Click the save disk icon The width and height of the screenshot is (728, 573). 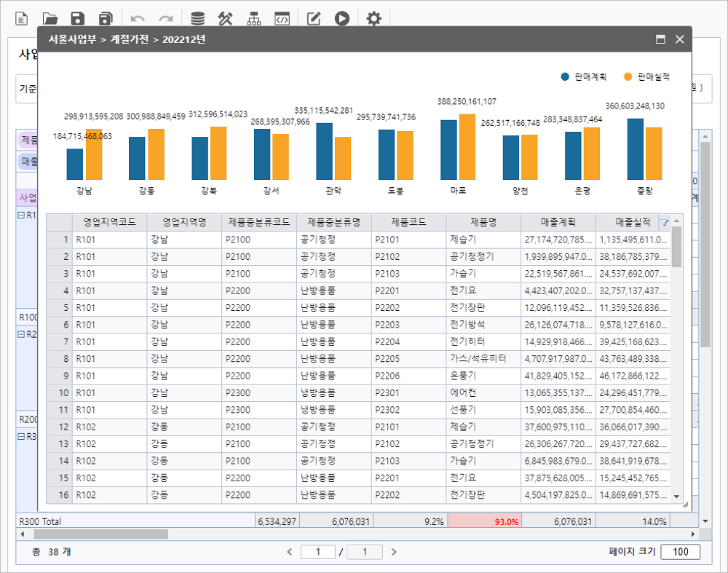pos(77,18)
